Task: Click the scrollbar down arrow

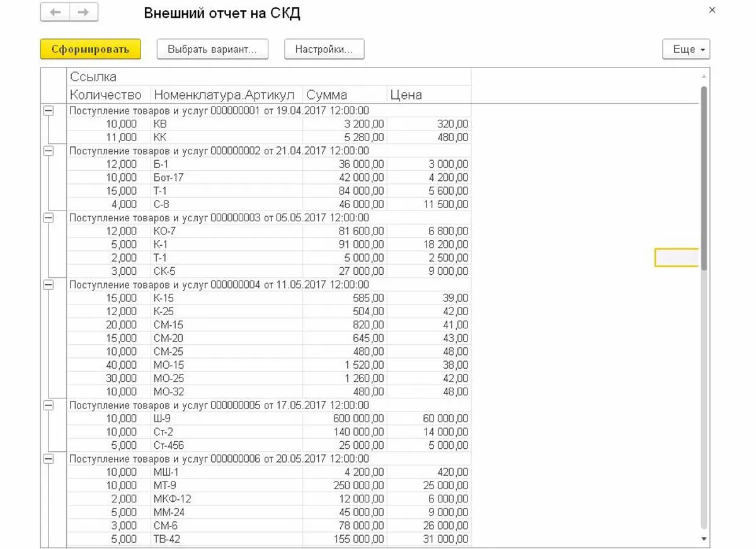Action: [704, 539]
